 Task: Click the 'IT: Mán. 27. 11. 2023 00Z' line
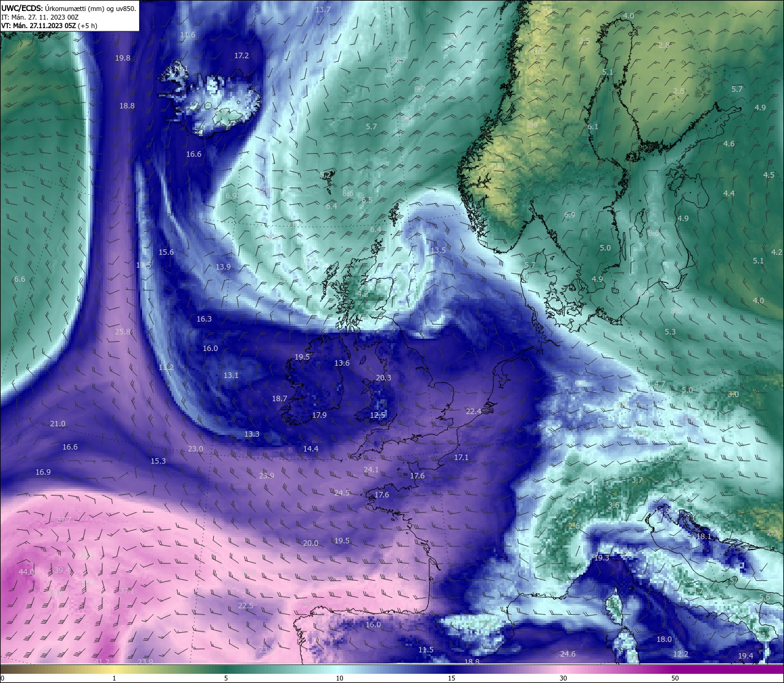click(40, 17)
